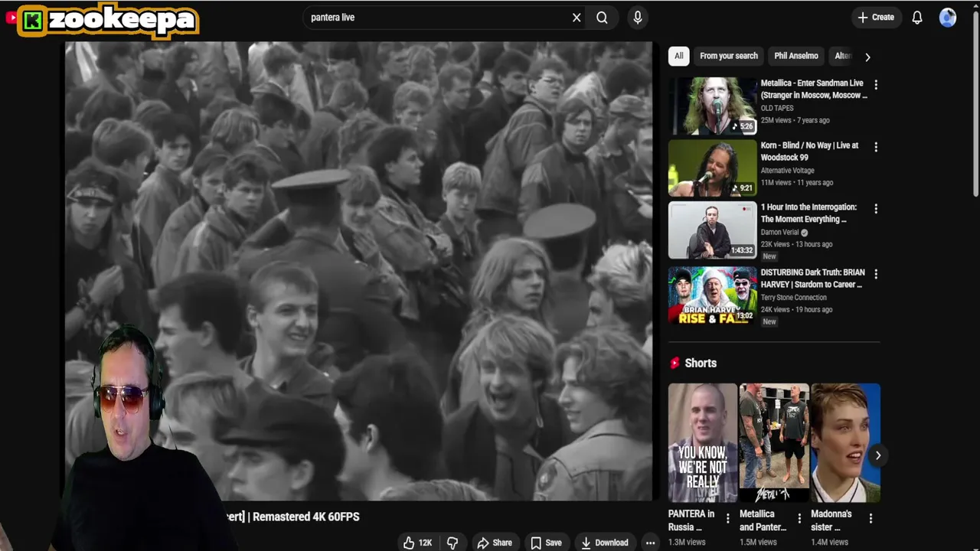Select the partially visible 'Alter...' chip
980x551 pixels.
[842, 56]
